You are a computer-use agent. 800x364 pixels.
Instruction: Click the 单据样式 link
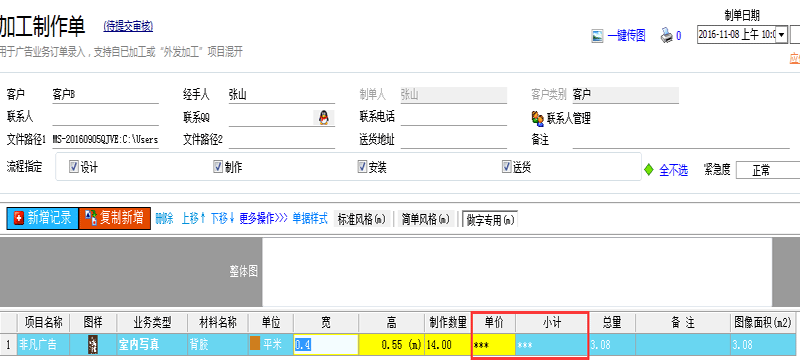[310, 219]
